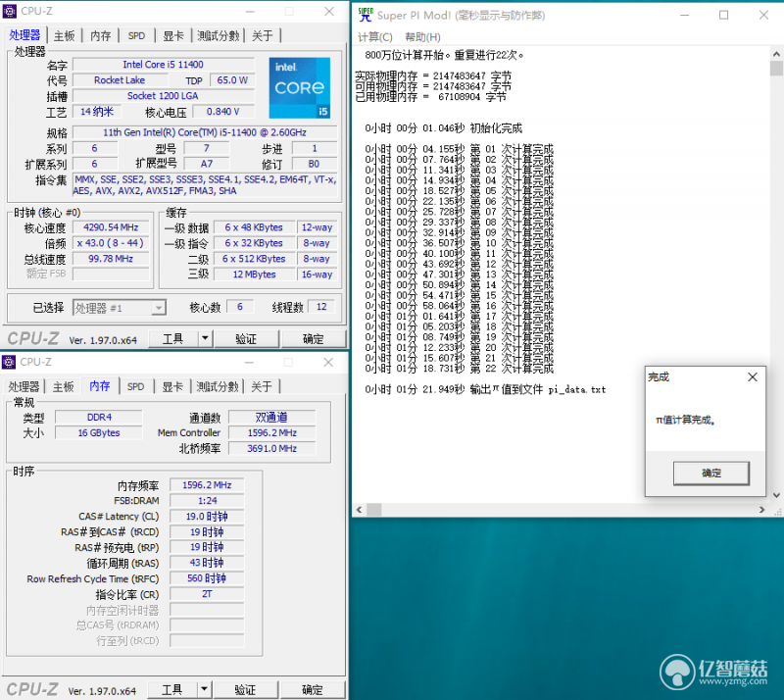Image resolution: width=784 pixels, height=700 pixels.
Task: Click the 4290.54 MHz core speed value
Action: point(111,227)
